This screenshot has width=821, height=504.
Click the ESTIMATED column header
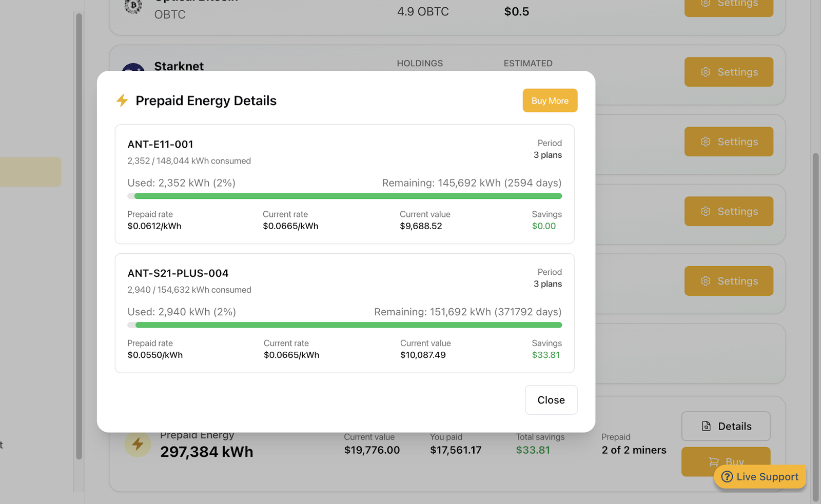528,64
